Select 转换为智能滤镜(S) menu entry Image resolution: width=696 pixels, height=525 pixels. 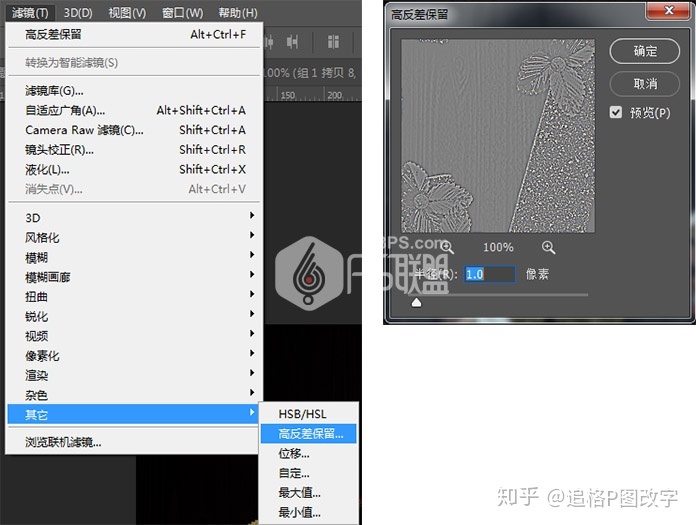point(134,63)
